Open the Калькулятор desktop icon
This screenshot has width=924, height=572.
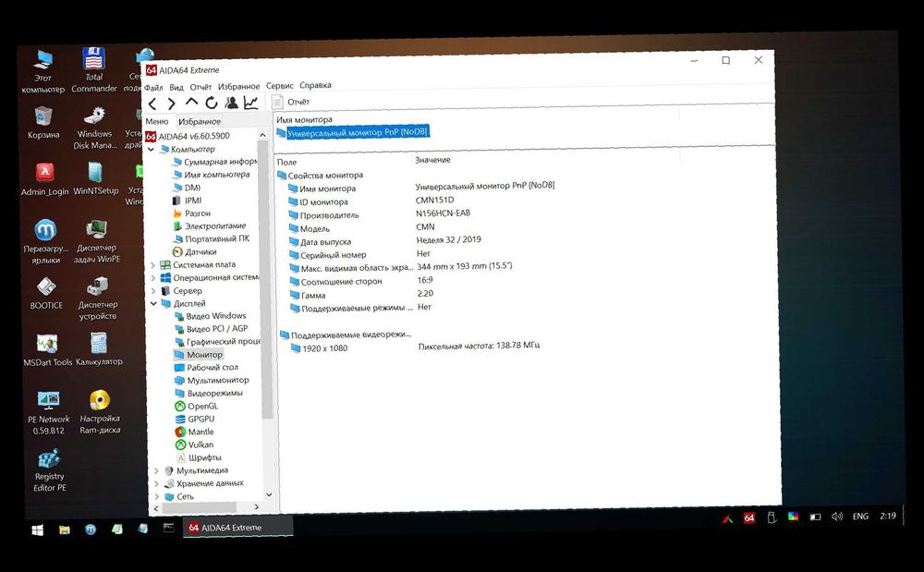point(99,348)
